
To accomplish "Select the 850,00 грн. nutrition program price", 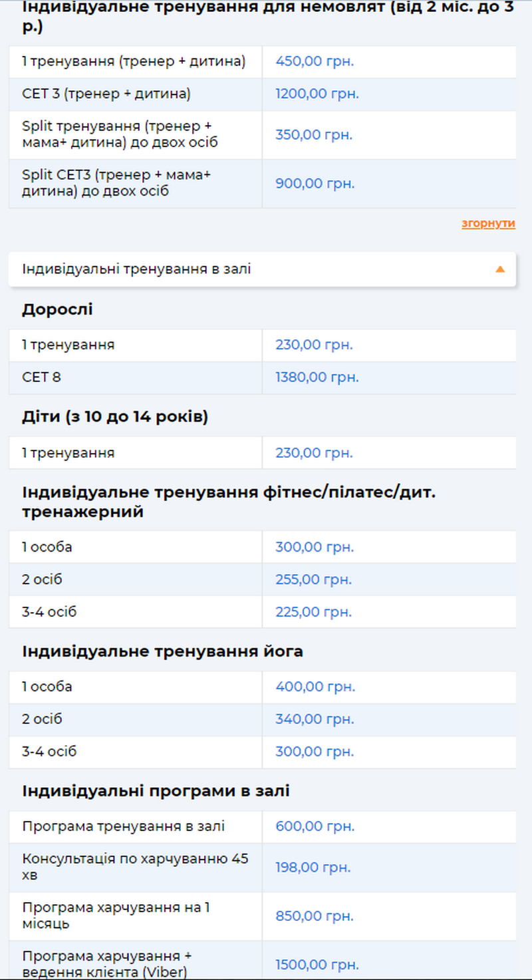I will pos(314,916).
